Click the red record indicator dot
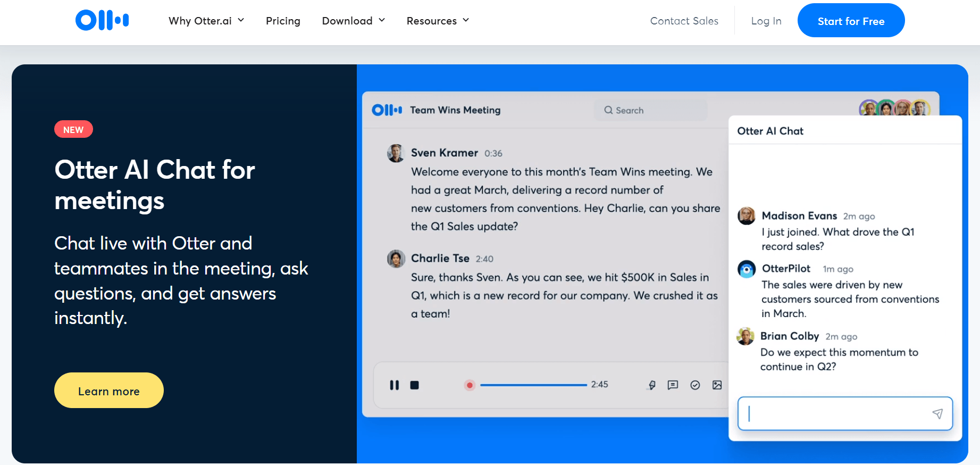 click(x=470, y=385)
